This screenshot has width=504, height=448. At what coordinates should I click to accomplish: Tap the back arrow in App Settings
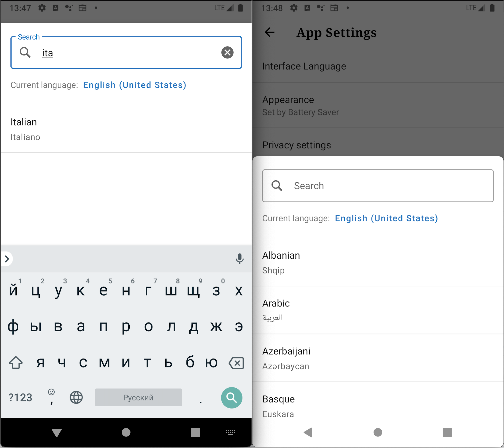click(270, 32)
